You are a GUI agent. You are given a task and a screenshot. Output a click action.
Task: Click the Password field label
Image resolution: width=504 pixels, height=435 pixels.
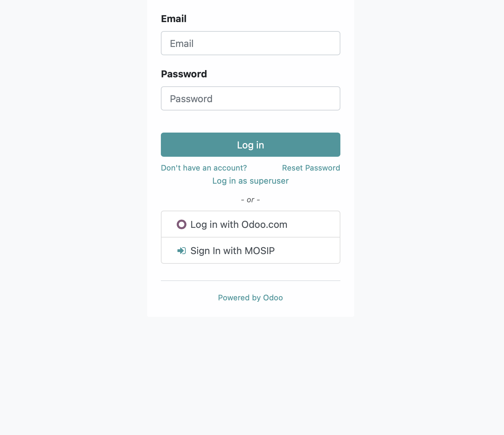[x=184, y=74]
